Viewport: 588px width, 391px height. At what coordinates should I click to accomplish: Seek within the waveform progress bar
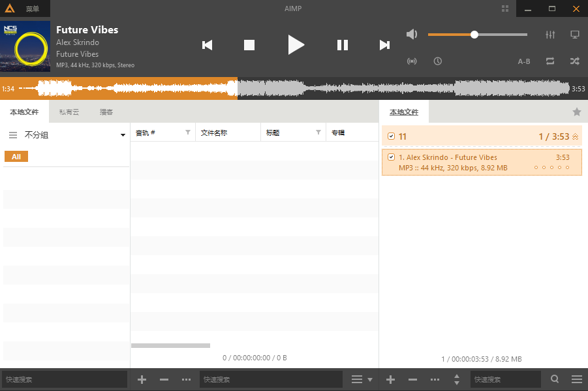point(294,89)
